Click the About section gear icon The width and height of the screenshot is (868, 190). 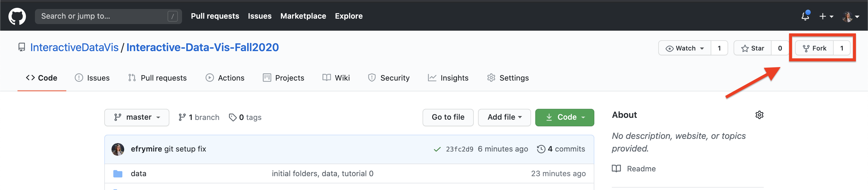click(x=759, y=115)
